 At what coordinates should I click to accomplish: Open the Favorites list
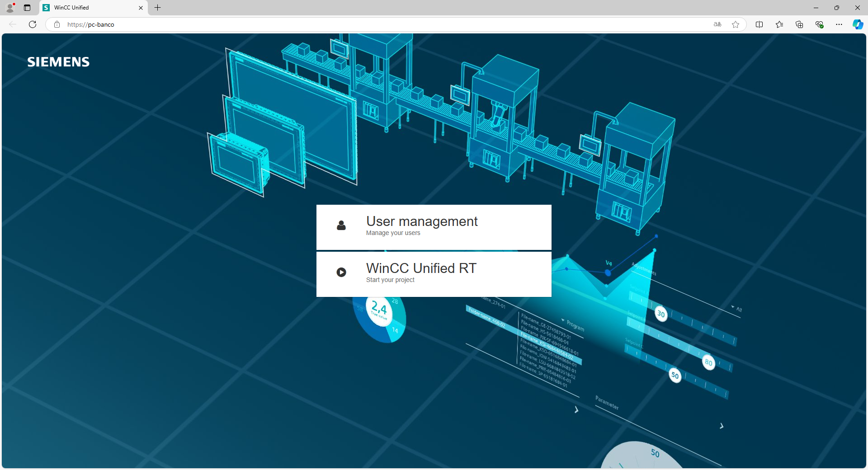pyautogui.click(x=779, y=24)
